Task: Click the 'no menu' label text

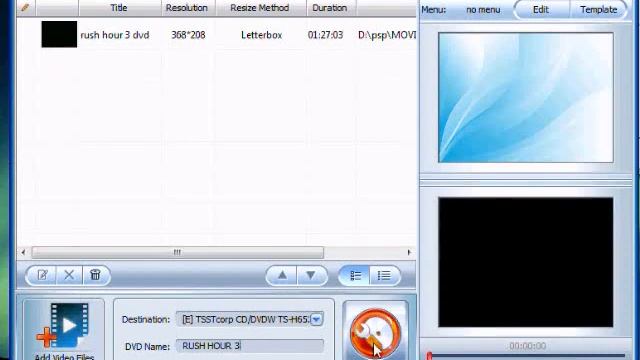Action: (483, 10)
